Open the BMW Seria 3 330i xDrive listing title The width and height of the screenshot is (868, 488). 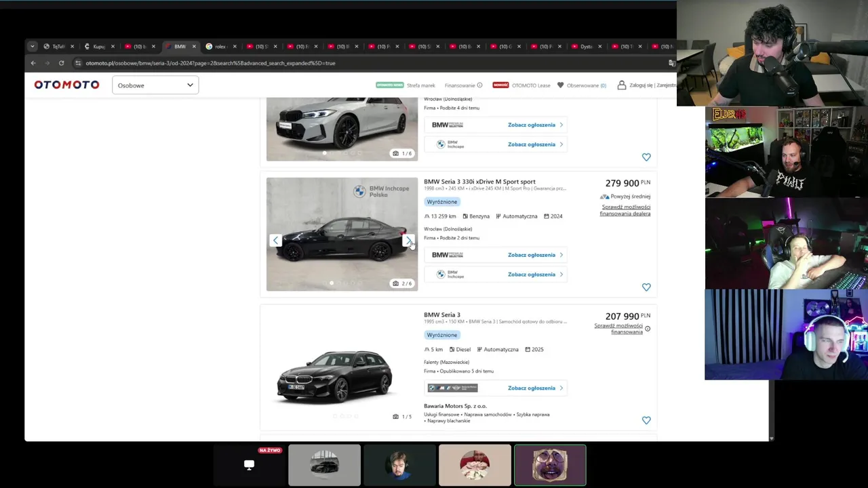(x=479, y=182)
